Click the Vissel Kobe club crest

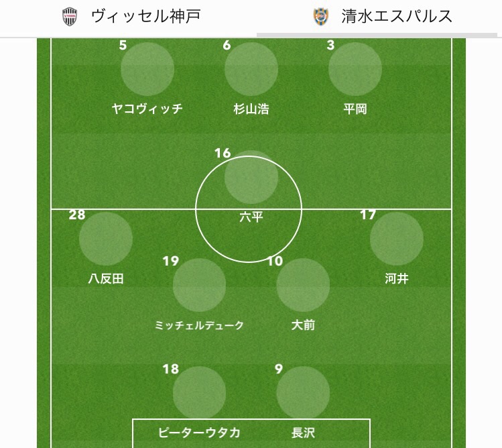[x=70, y=17]
